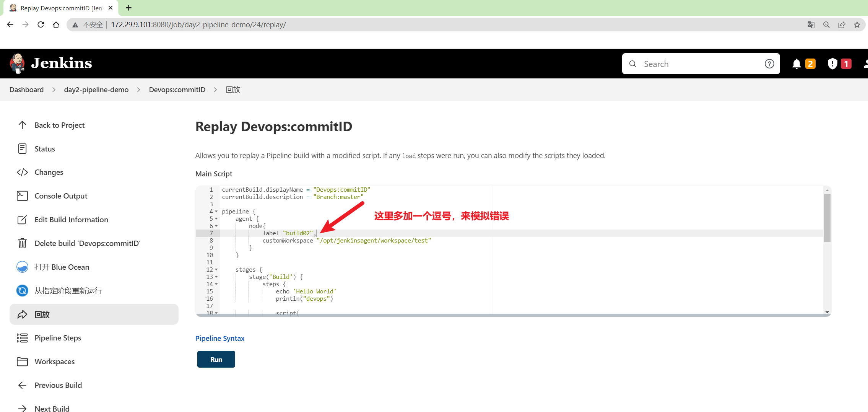Click the Console Output terminal icon
Viewport: 868px width, 412px height.
click(22, 196)
